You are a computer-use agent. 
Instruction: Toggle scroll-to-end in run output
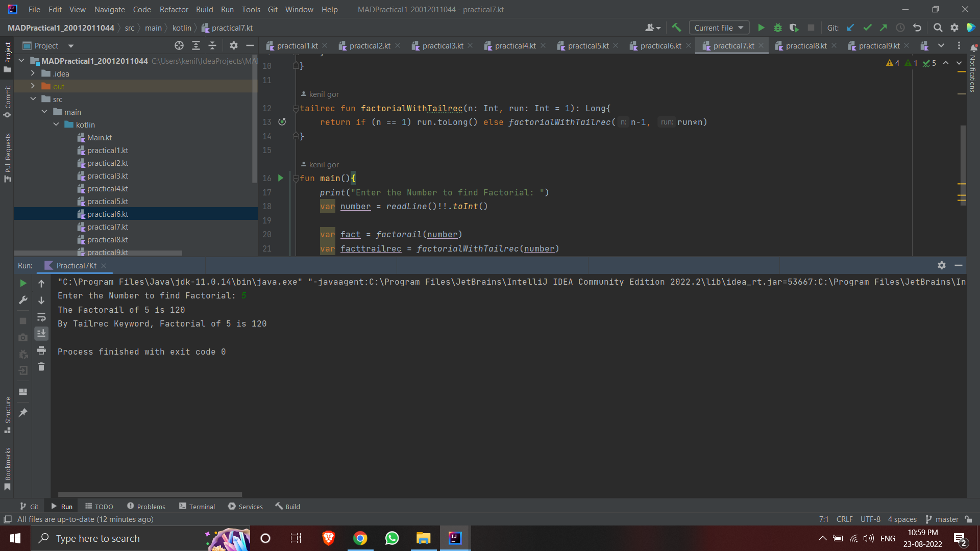coord(41,333)
